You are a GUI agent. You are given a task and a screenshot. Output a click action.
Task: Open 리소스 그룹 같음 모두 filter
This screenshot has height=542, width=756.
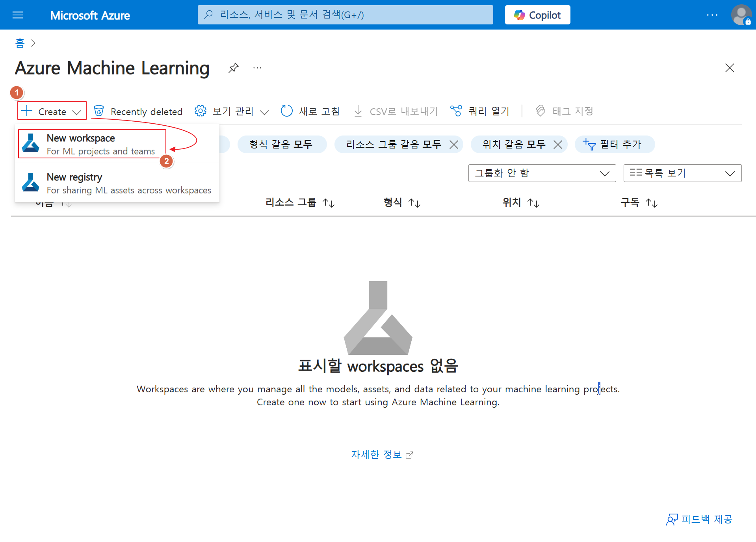click(x=393, y=144)
